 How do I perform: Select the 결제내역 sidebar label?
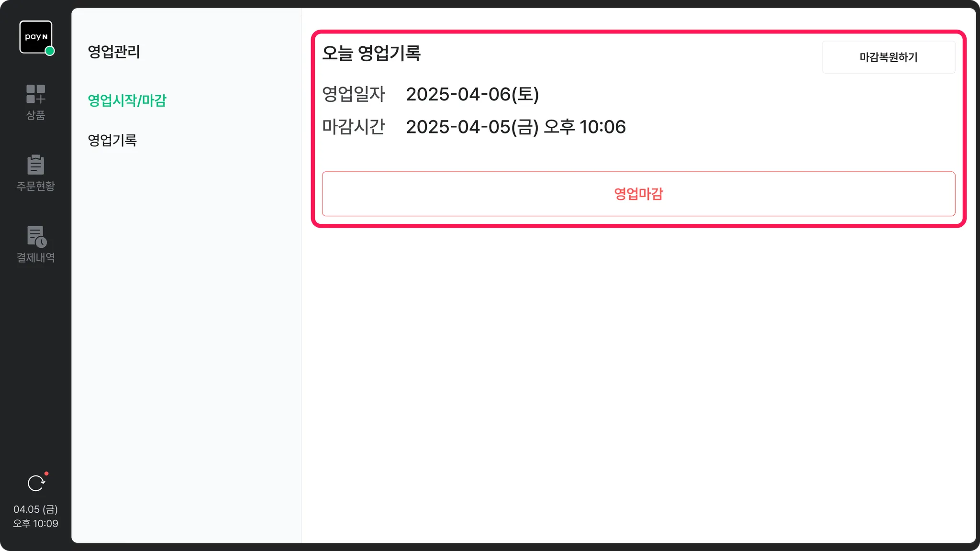click(36, 257)
